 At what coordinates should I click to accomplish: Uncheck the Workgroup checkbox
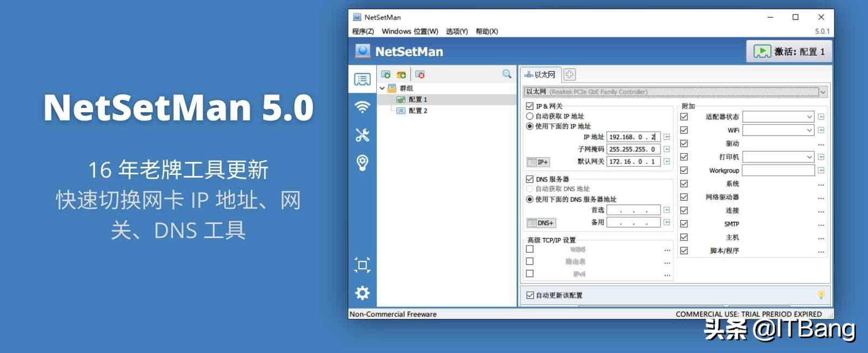(684, 171)
